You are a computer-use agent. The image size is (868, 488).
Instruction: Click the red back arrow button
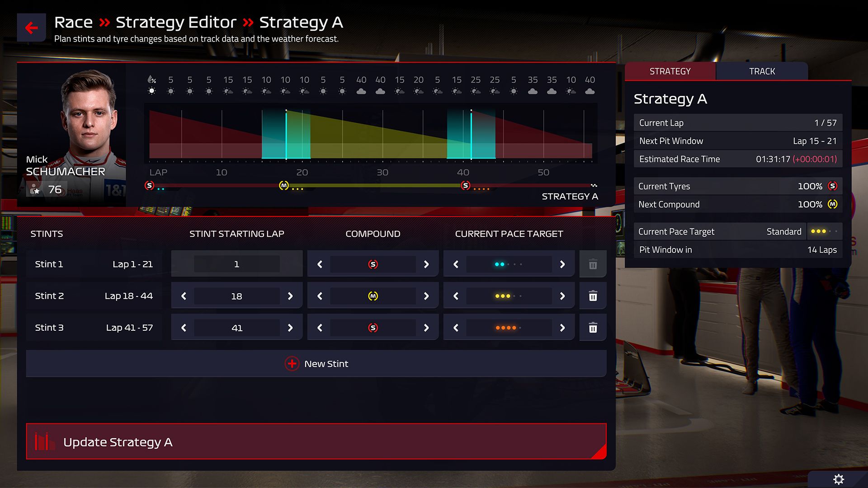pos(31,28)
